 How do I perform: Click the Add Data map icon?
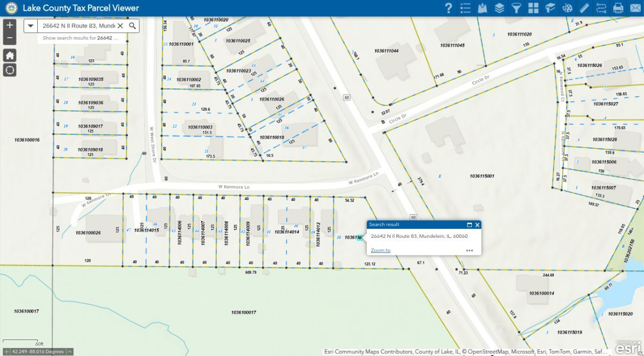click(x=482, y=8)
